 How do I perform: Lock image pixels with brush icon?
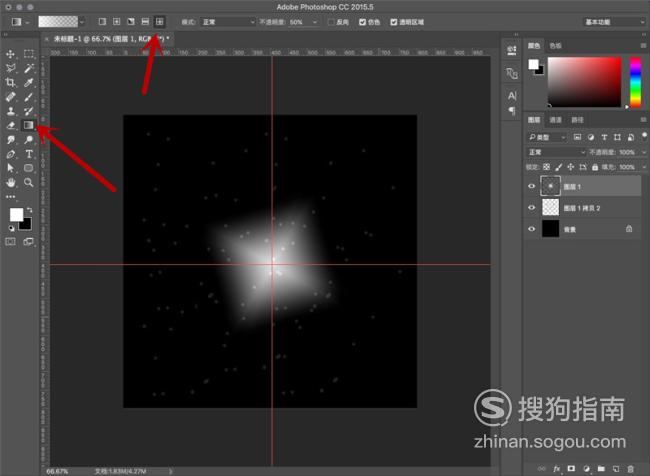(558, 167)
